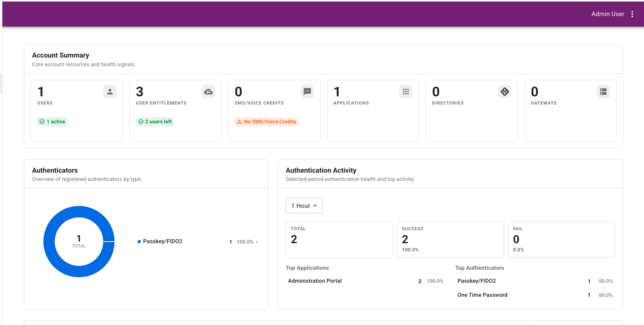The image size is (644, 325).
Task: Click the SMS/Voice Credits message icon
Action: 307,92
